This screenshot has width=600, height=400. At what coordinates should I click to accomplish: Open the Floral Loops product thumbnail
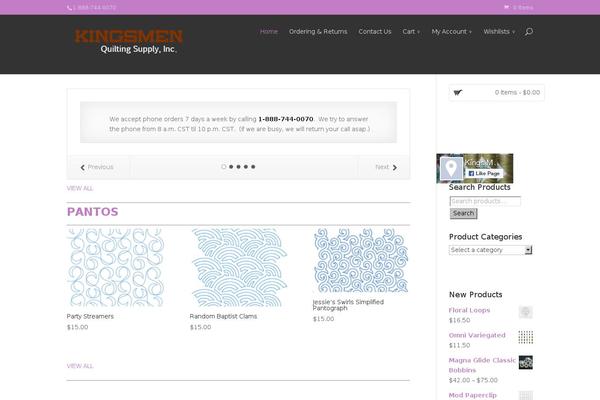click(526, 312)
